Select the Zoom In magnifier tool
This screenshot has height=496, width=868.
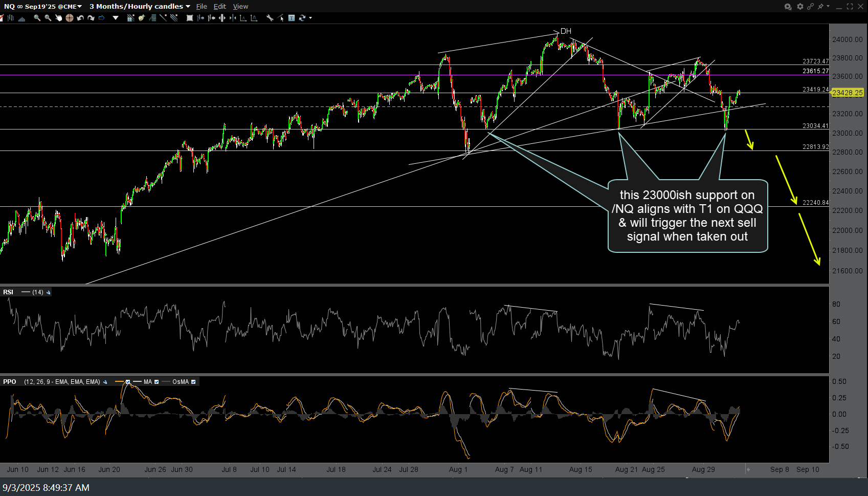36,18
